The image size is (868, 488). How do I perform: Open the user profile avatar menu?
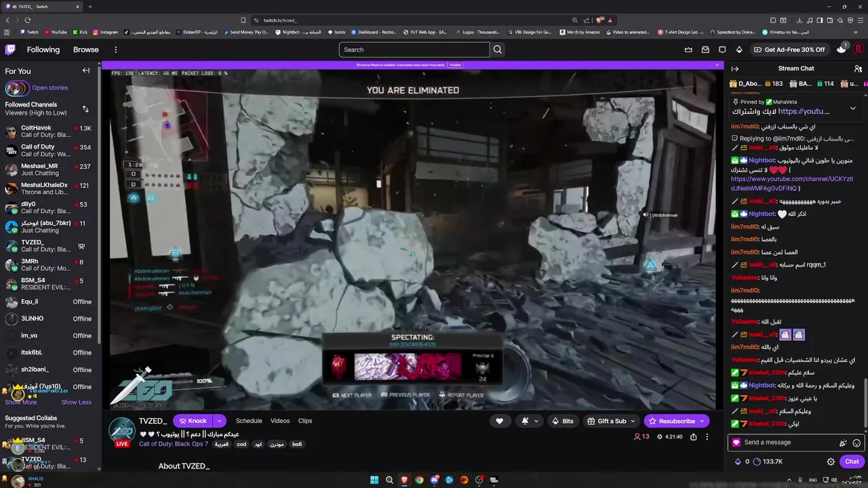(x=858, y=49)
